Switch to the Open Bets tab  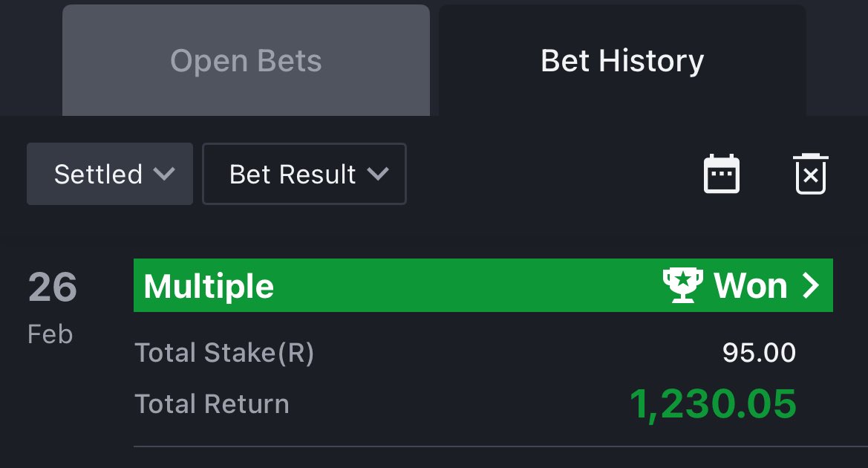pyautogui.click(x=246, y=60)
